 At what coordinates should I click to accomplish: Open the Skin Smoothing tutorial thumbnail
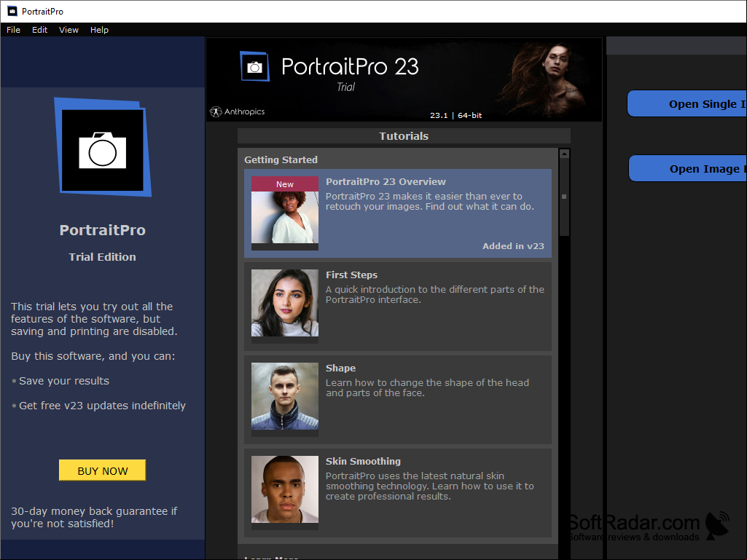coord(285,493)
